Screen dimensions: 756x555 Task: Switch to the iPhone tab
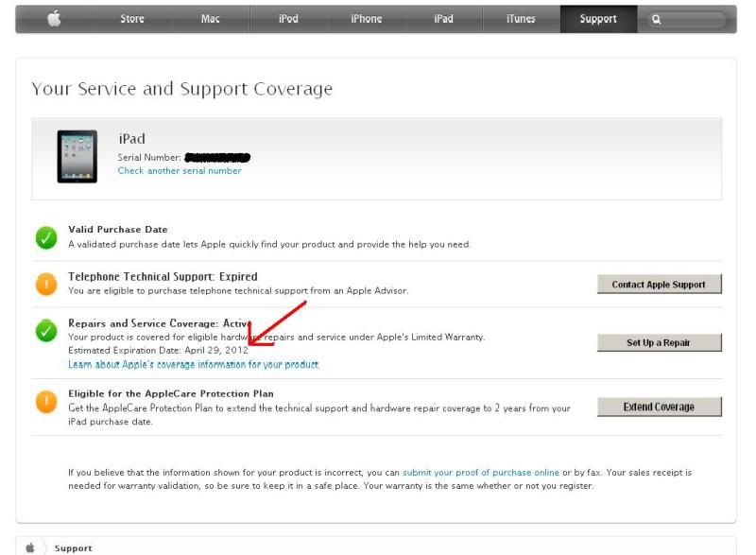pos(367,19)
